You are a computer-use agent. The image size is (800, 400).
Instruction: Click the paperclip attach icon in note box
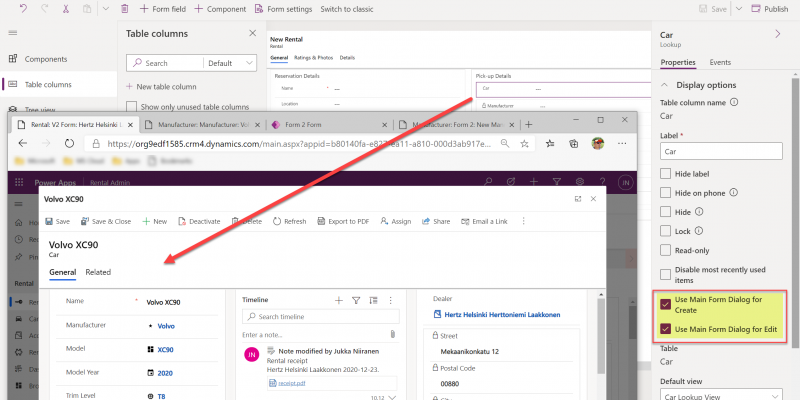click(392, 334)
